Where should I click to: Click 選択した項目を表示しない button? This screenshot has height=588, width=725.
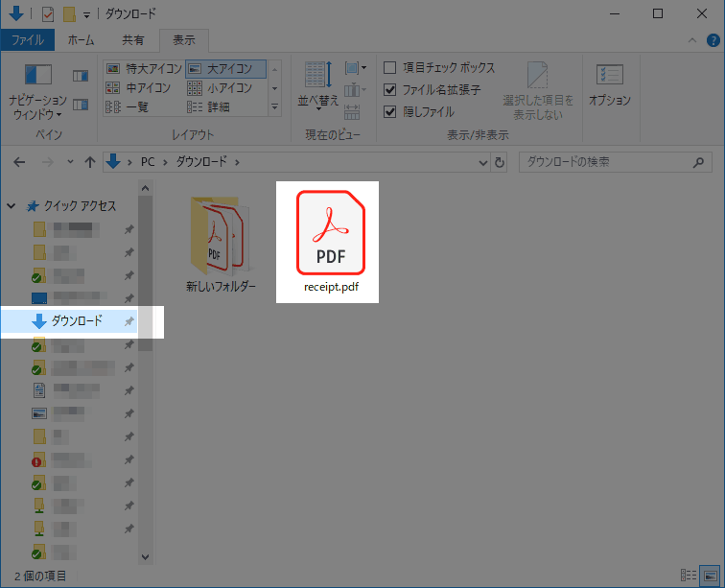coord(538,91)
